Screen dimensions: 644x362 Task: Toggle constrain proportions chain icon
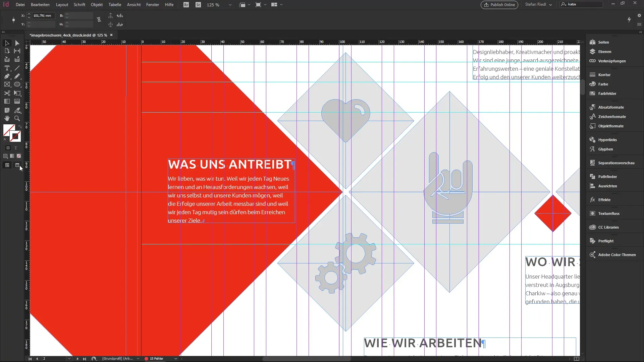point(99,20)
